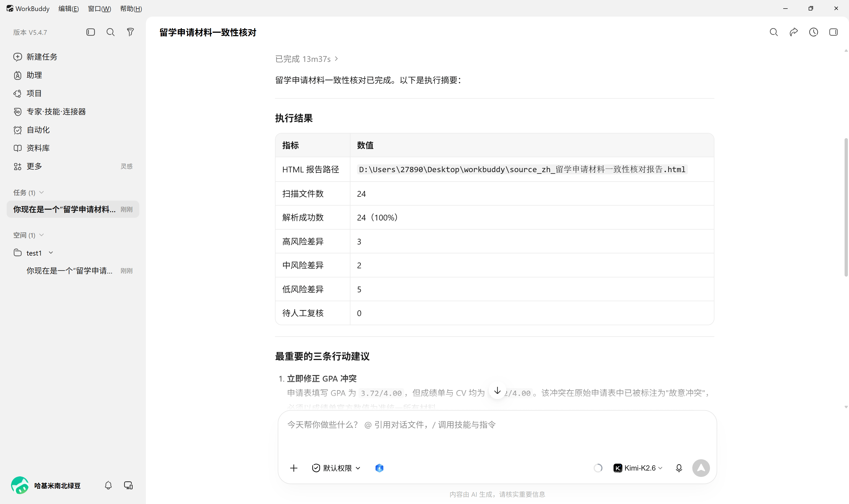849x504 pixels.
Task: Click the page title 留学申请材料一致性核对
Action: (x=208, y=32)
